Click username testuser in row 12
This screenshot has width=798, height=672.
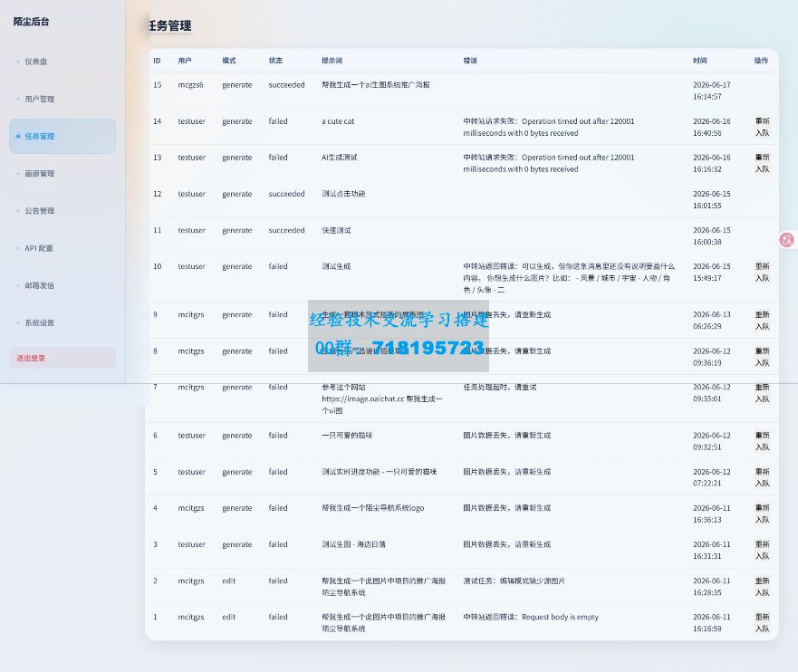click(x=192, y=194)
